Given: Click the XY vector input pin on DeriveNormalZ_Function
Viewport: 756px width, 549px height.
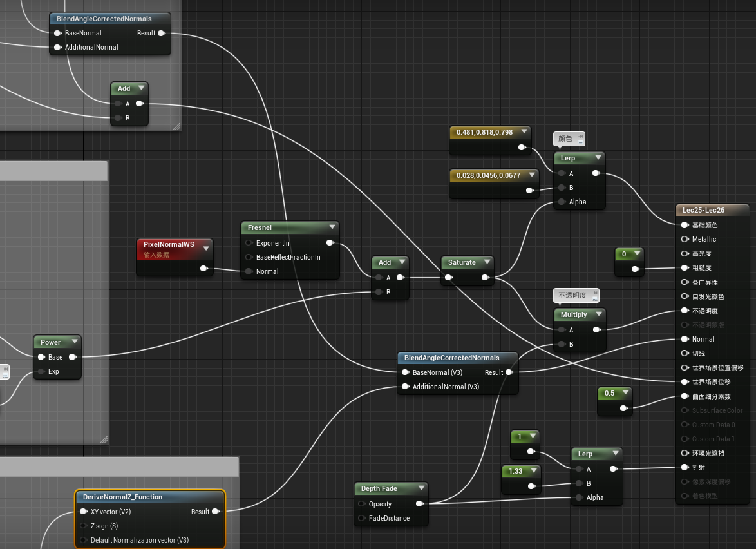Looking at the screenshot, I should (x=82, y=512).
